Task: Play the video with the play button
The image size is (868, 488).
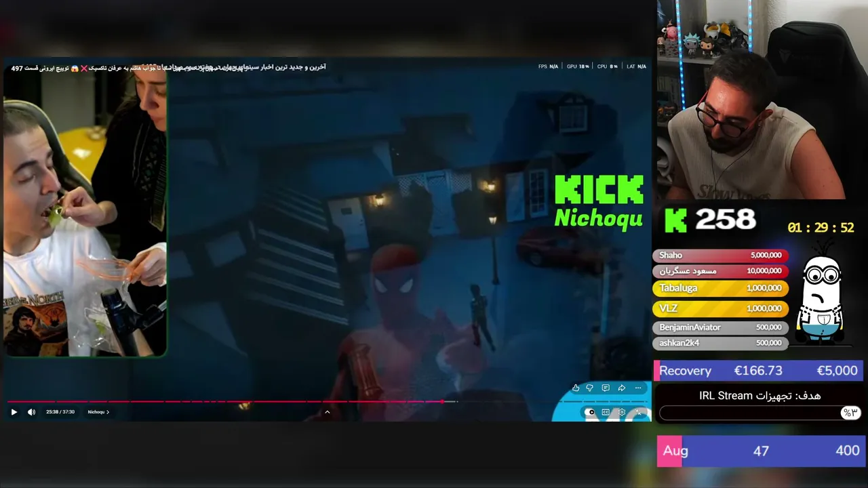Action: 14,412
